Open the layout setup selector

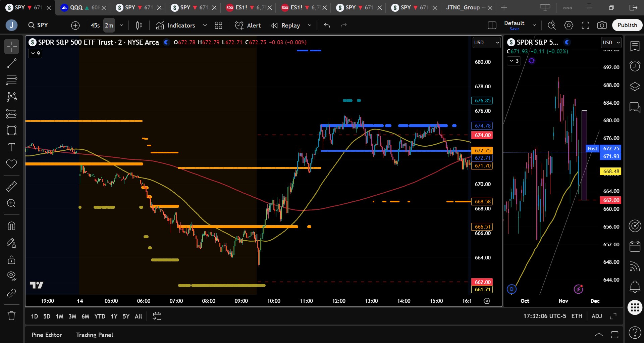[492, 26]
